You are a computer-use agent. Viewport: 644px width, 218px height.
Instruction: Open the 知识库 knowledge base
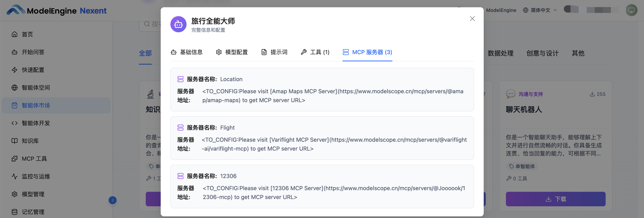pyautogui.click(x=30, y=141)
